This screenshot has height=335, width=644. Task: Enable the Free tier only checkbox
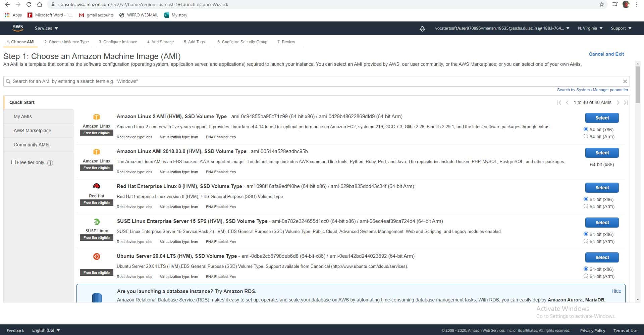tap(14, 162)
